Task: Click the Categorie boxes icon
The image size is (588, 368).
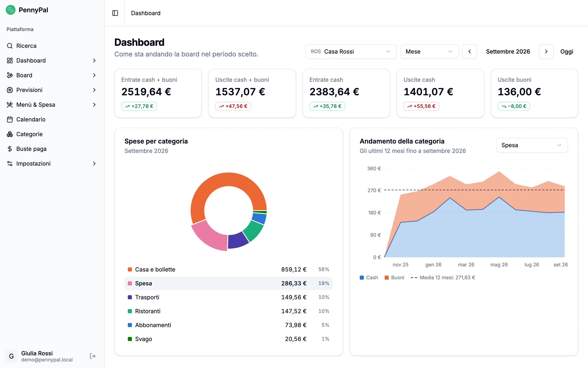Action: 10,134
